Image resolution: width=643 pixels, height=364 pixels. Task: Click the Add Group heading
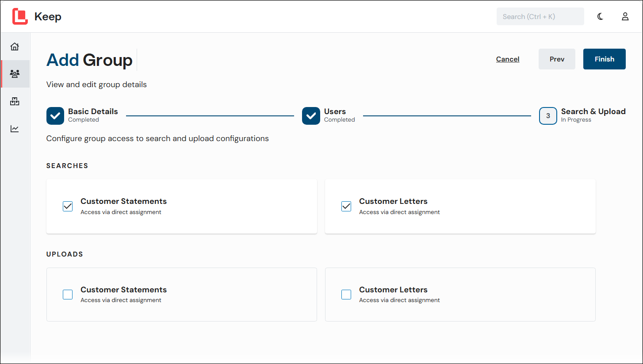point(89,60)
